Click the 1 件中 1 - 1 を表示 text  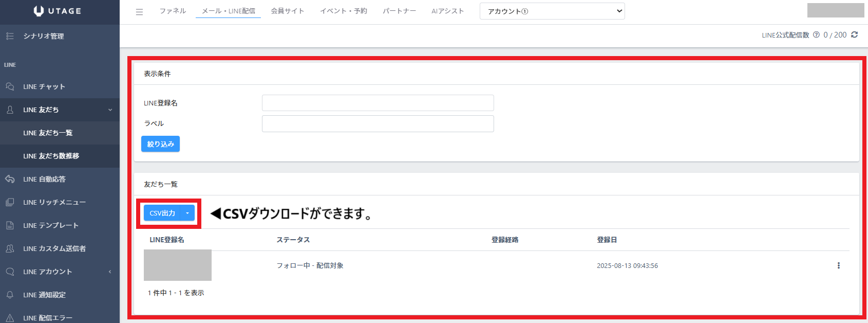tap(176, 293)
